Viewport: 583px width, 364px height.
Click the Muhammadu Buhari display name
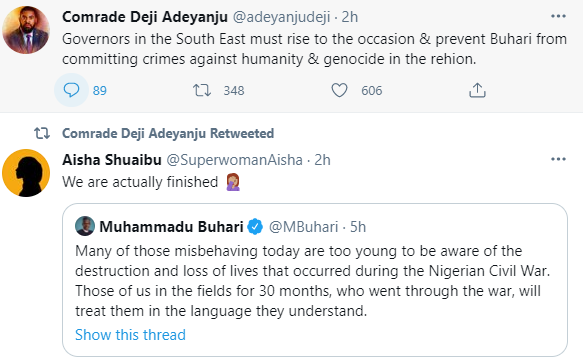171,227
